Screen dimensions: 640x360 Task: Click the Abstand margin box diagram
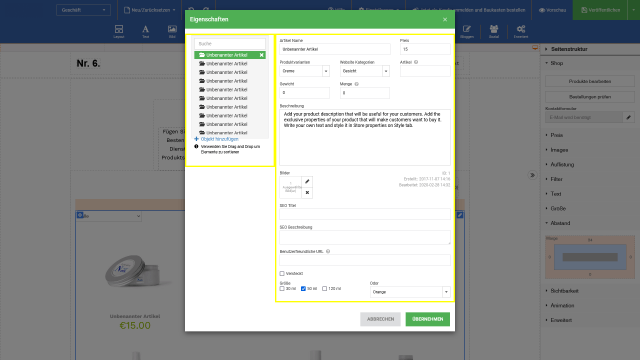(x=590, y=257)
